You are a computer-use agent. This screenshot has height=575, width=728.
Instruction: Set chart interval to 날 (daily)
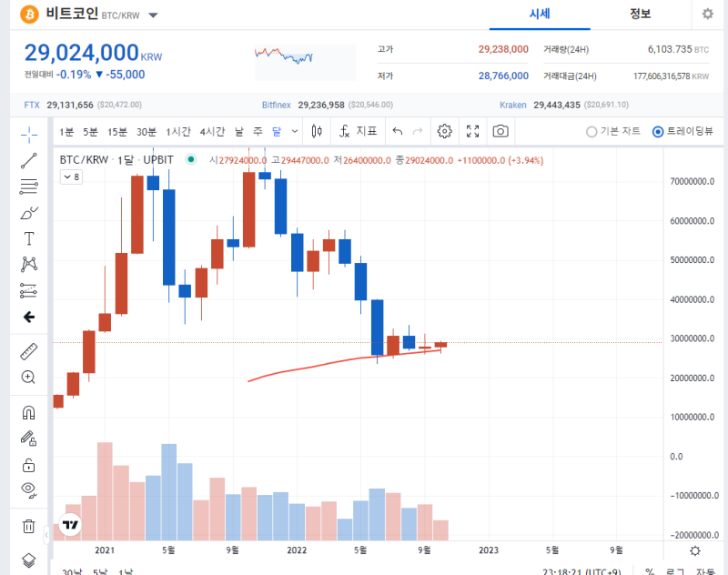coord(239,132)
